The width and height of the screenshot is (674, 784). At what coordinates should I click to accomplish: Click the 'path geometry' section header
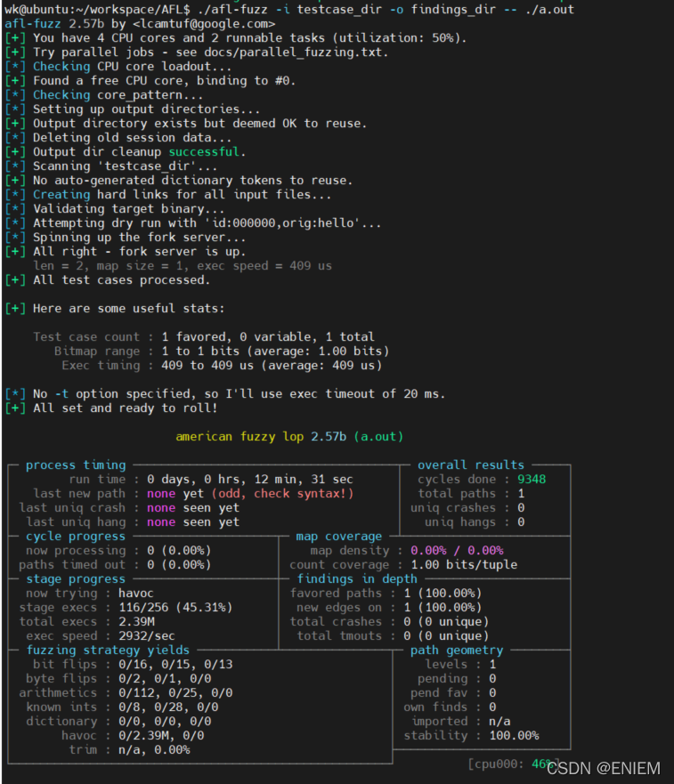(x=457, y=650)
